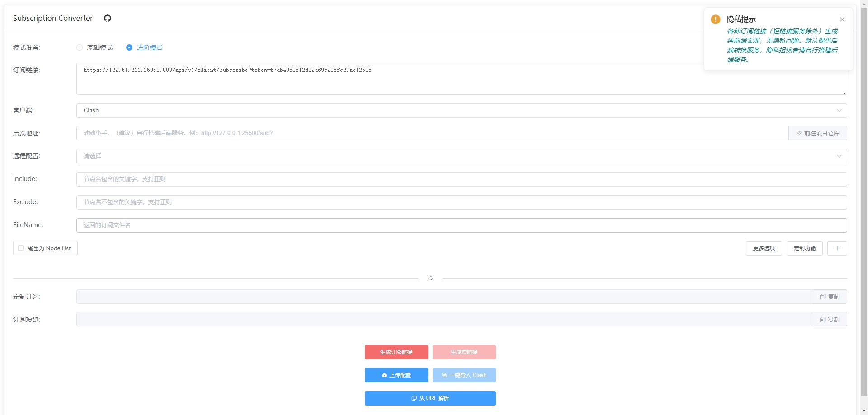This screenshot has height=415, width=868.
Task: Copy the 定制订阅 link
Action: [830, 297]
